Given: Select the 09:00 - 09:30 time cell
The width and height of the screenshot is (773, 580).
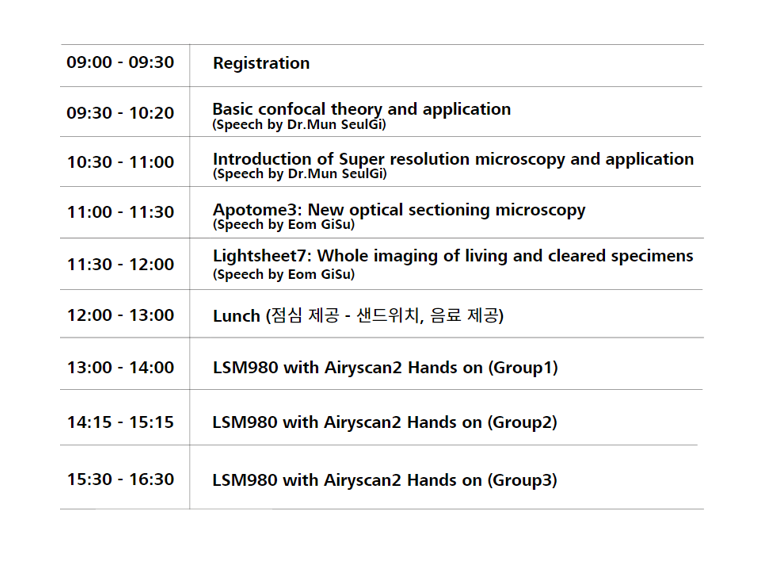Looking at the screenshot, I should [x=120, y=63].
